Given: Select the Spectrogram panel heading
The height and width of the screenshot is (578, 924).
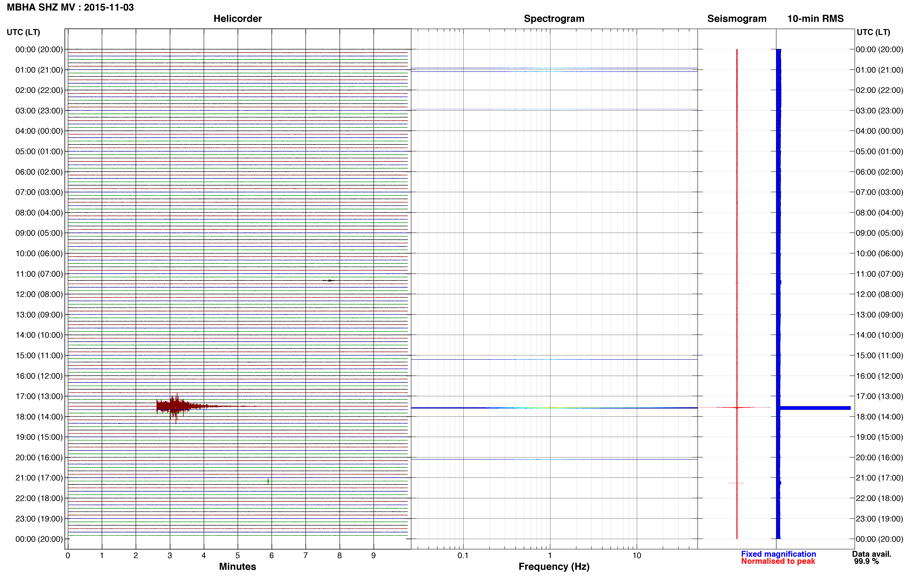Looking at the screenshot, I should click(x=554, y=19).
